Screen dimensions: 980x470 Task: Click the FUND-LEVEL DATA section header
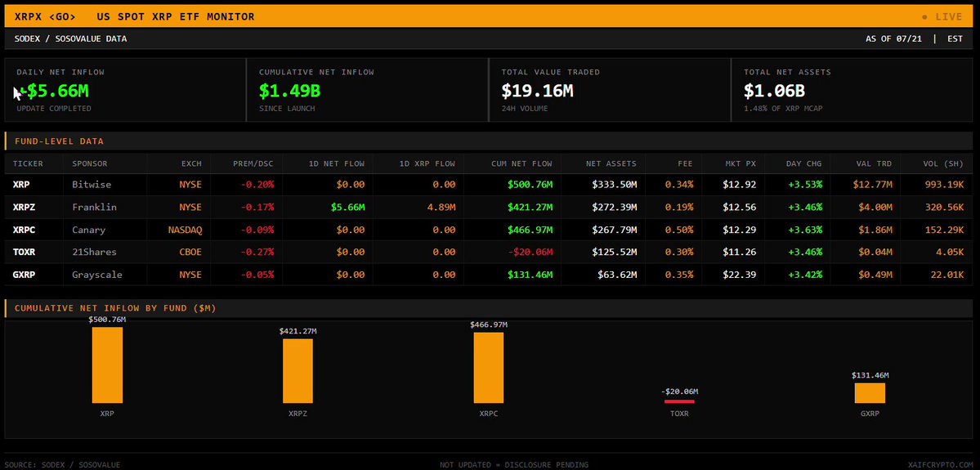tap(60, 141)
